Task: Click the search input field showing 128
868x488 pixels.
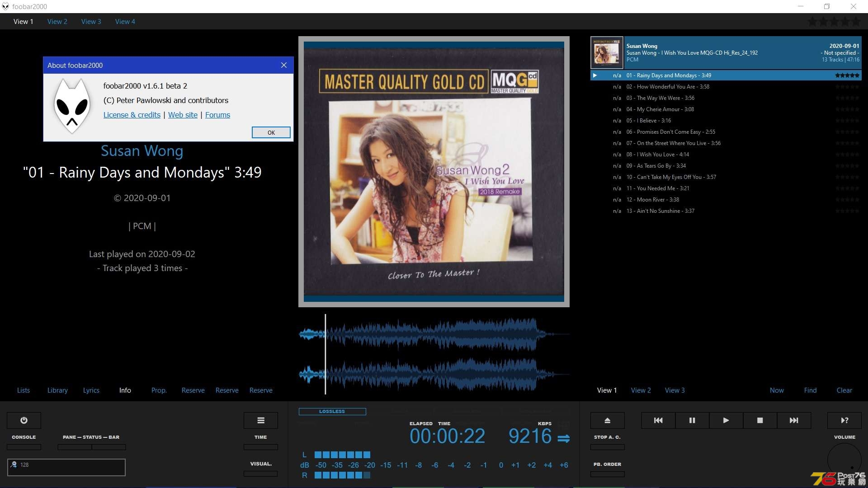Action: point(66,467)
